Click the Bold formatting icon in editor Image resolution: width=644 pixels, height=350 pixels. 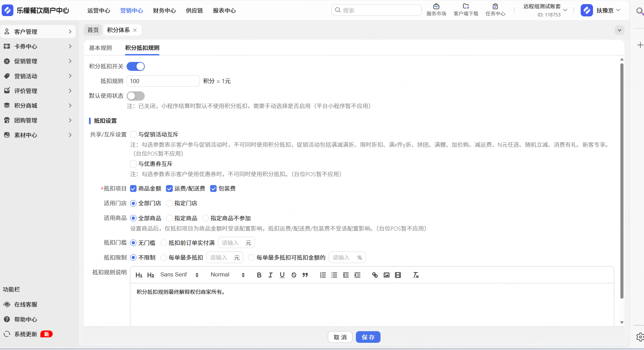[x=259, y=275]
